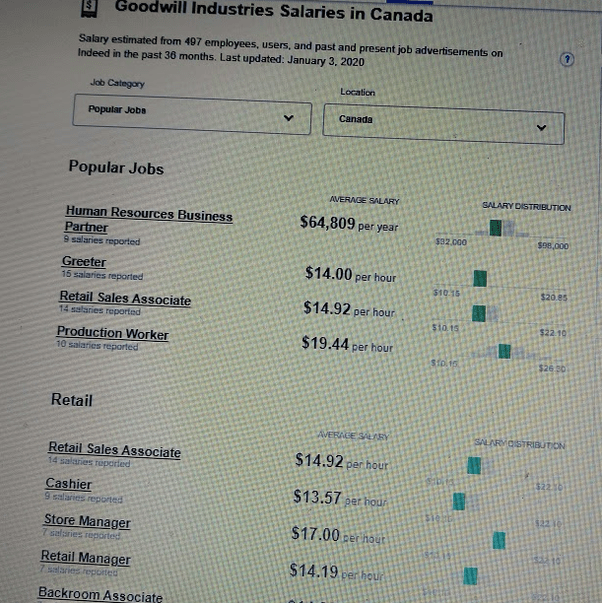Click Human Resources salary distribution bar
Screen dimensions: 602x603
496,228
